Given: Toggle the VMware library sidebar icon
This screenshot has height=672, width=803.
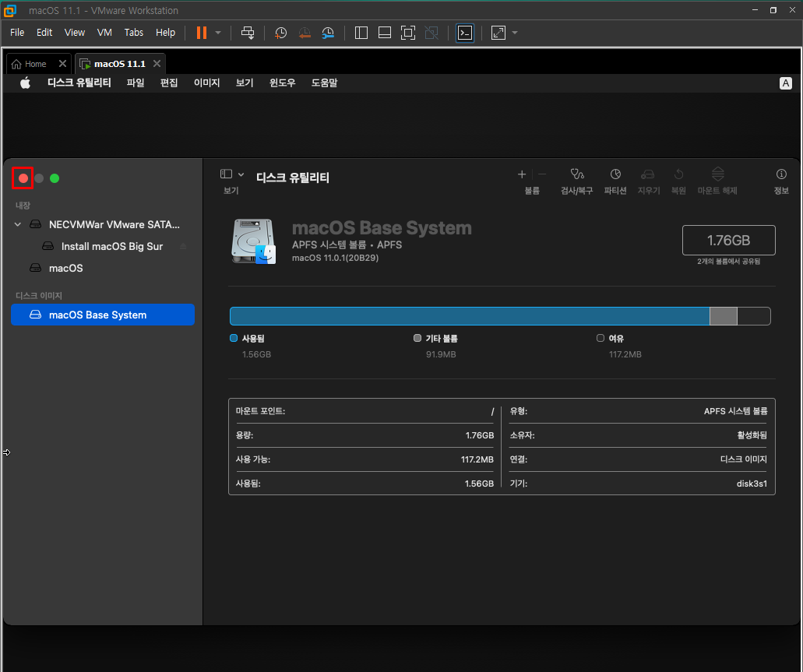Looking at the screenshot, I should pyautogui.click(x=361, y=33).
